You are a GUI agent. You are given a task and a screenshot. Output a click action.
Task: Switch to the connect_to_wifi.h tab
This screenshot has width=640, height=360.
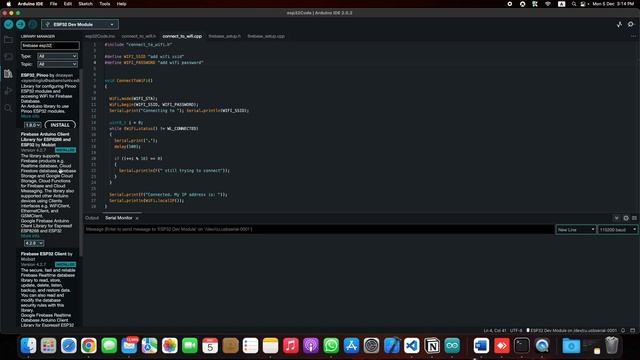tap(139, 36)
